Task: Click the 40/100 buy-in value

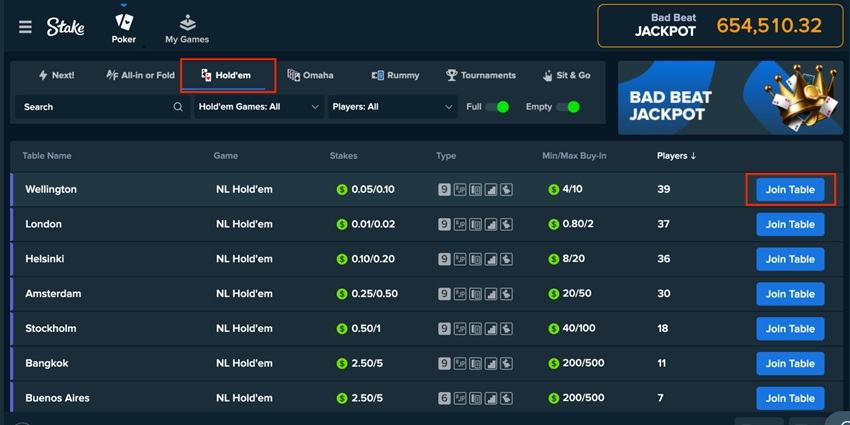Action: pyautogui.click(x=579, y=328)
